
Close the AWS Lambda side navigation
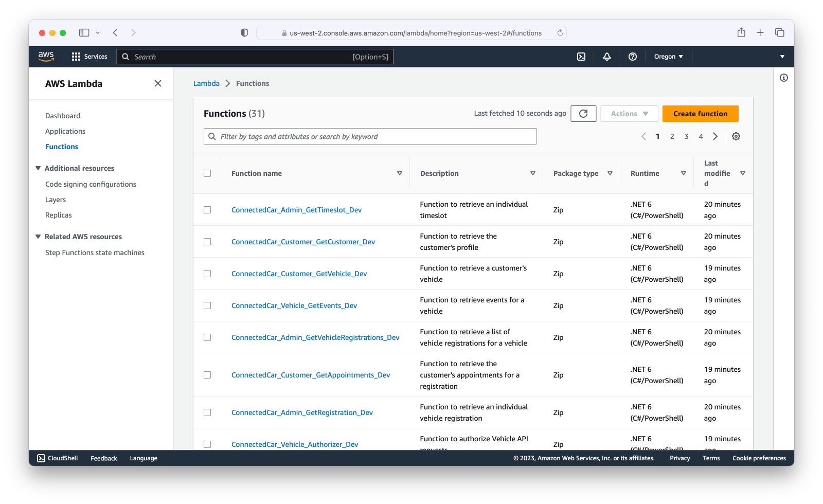tap(158, 83)
